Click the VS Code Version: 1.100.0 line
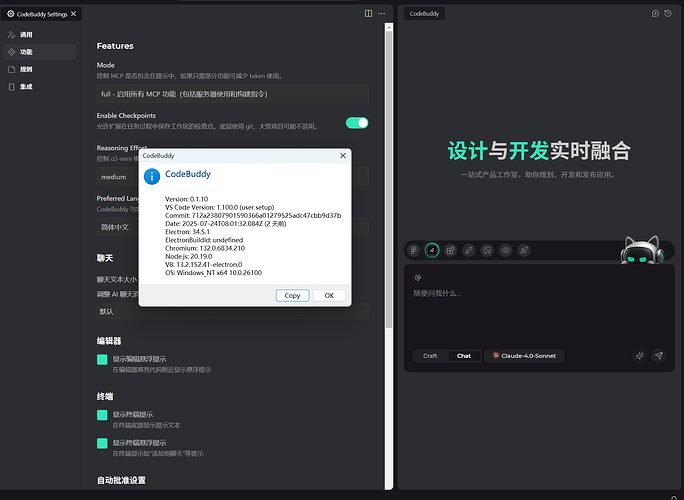 219,207
